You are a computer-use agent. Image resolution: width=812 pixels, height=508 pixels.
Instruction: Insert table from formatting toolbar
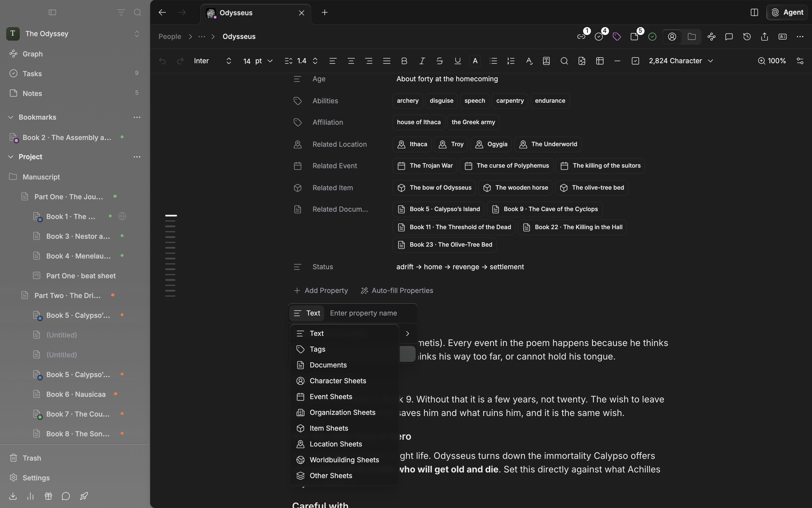click(600, 61)
